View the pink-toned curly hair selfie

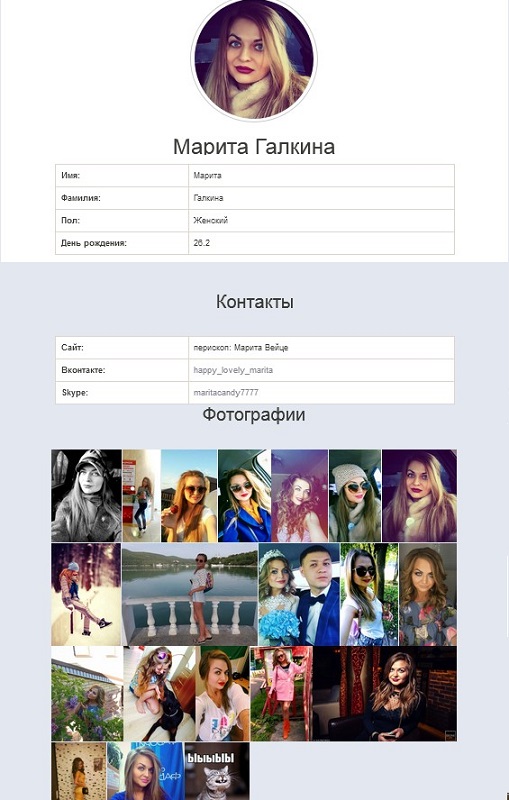coord(299,495)
